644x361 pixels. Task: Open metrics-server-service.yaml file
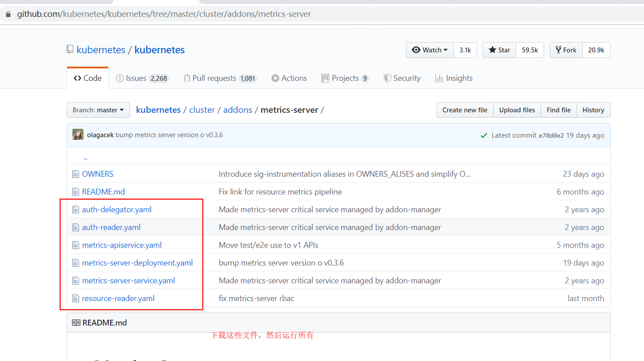coord(128,281)
